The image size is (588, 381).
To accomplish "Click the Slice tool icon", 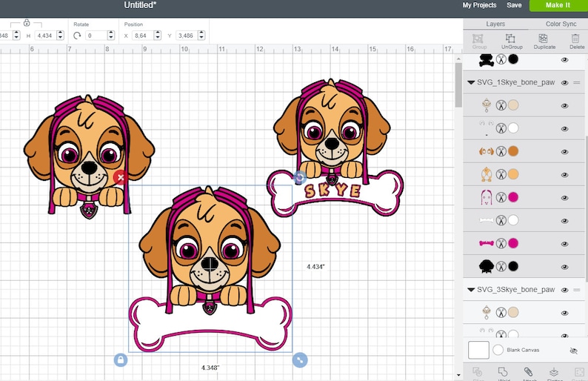I will (478, 372).
